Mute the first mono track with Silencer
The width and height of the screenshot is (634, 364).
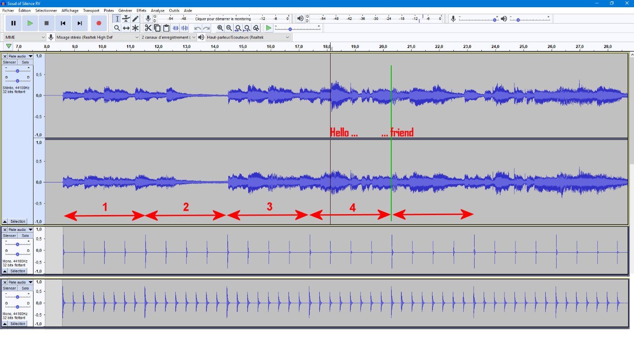pyautogui.click(x=10, y=236)
